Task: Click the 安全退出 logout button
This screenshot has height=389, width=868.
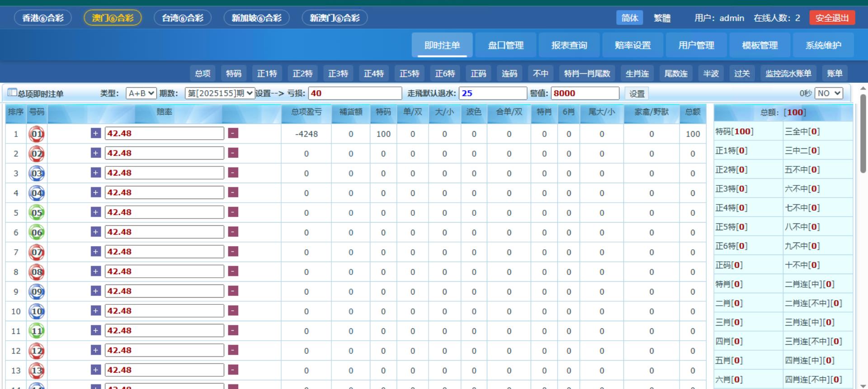Action: click(x=832, y=18)
